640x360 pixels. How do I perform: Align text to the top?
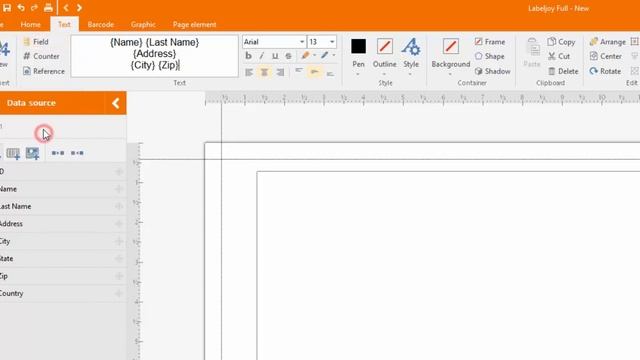(x=299, y=72)
